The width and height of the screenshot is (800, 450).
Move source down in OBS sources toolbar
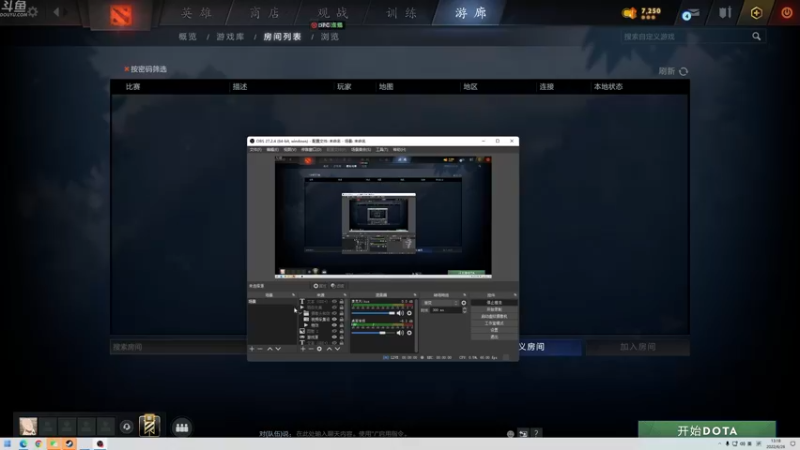(x=337, y=349)
